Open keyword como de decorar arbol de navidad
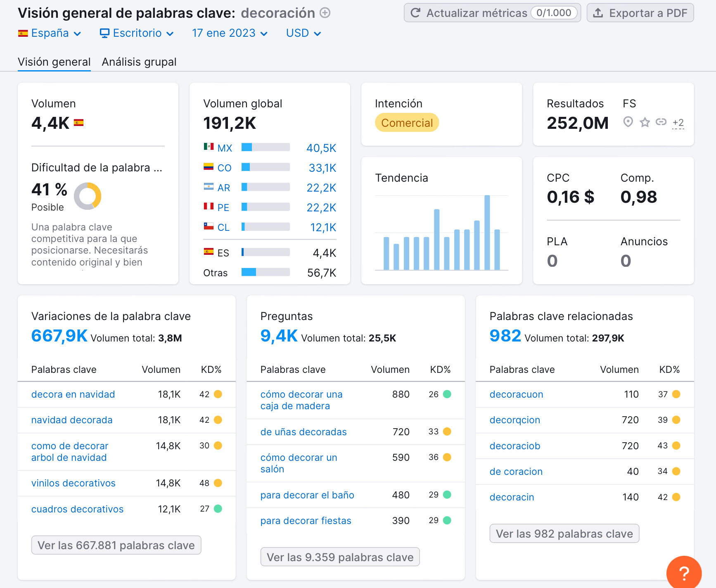The width and height of the screenshot is (716, 588). pyautogui.click(x=70, y=452)
